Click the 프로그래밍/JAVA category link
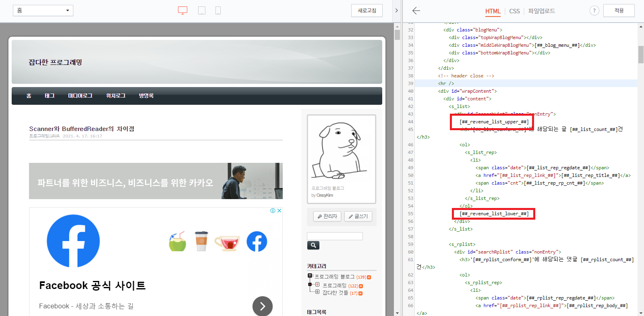The height and width of the screenshot is (316, 644). point(44,136)
